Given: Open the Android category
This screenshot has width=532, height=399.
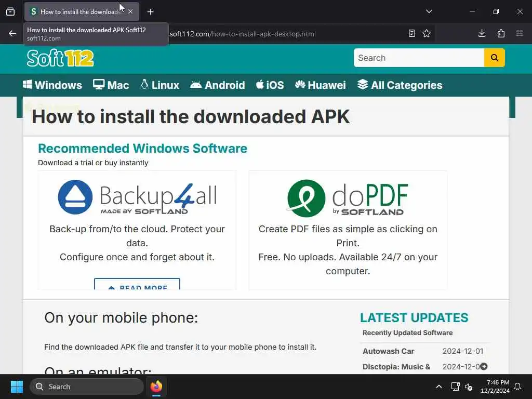Looking at the screenshot, I should point(218,85).
